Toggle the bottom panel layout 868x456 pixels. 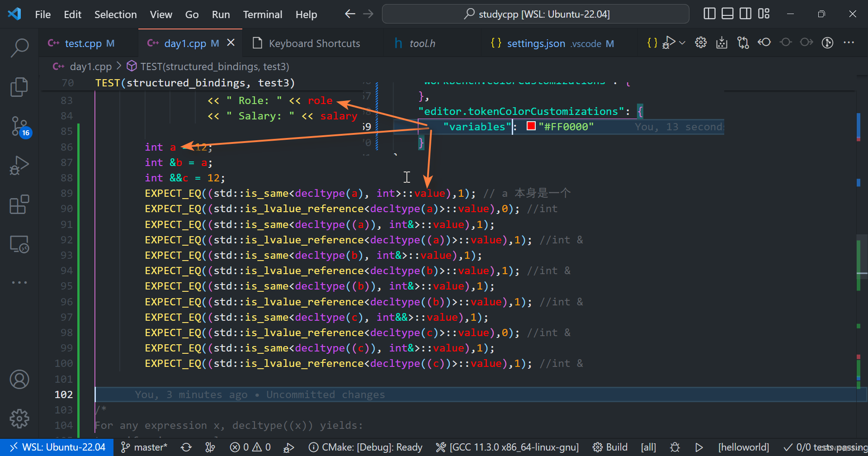click(x=727, y=14)
